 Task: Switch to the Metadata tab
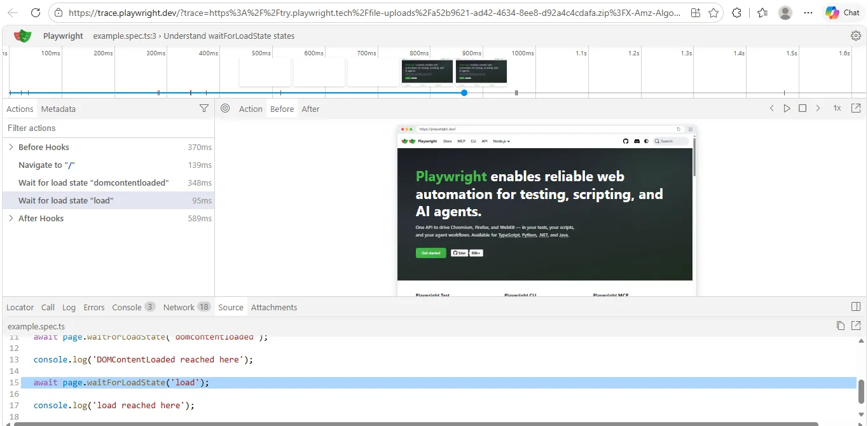click(x=59, y=109)
